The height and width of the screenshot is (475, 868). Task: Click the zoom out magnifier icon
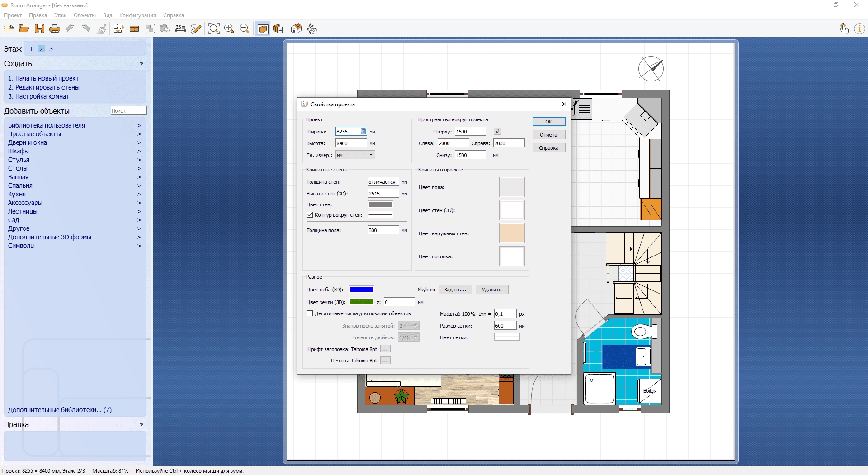[x=245, y=29]
